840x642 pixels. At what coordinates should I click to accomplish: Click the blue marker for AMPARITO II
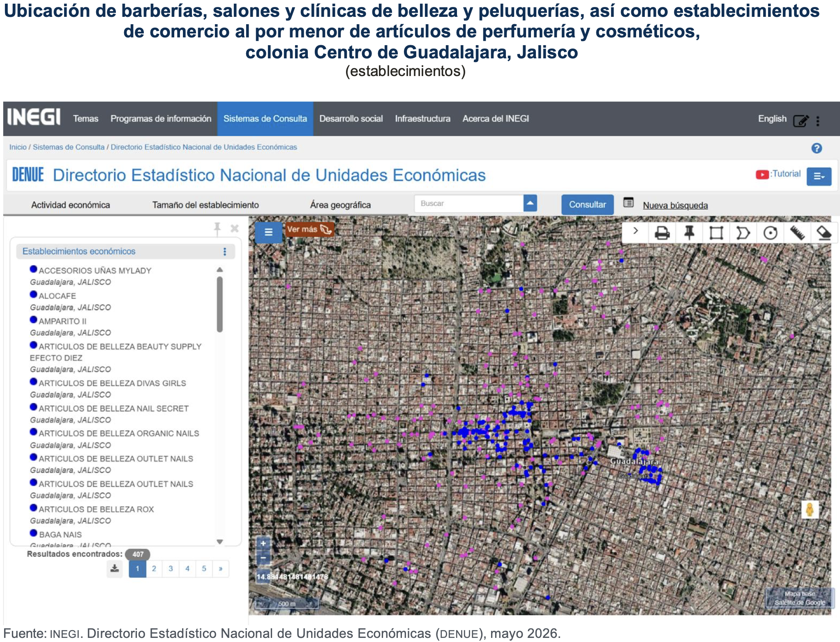click(34, 320)
